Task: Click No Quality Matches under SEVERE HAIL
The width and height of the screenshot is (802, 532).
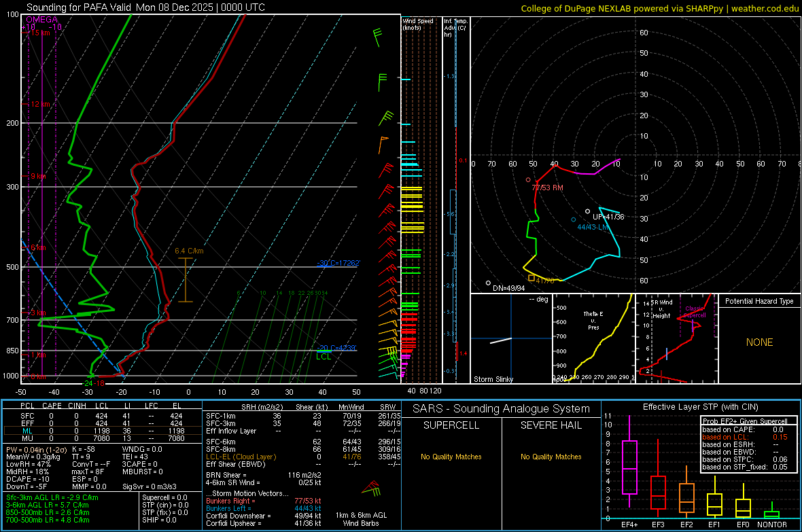Action: pos(551,457)
